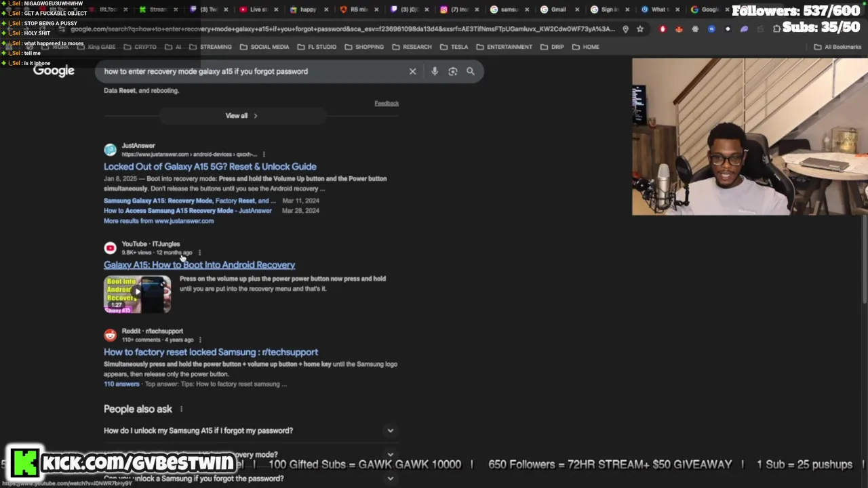
Task: Open the red extension icon in toolbar
Action: click(663, 29)
